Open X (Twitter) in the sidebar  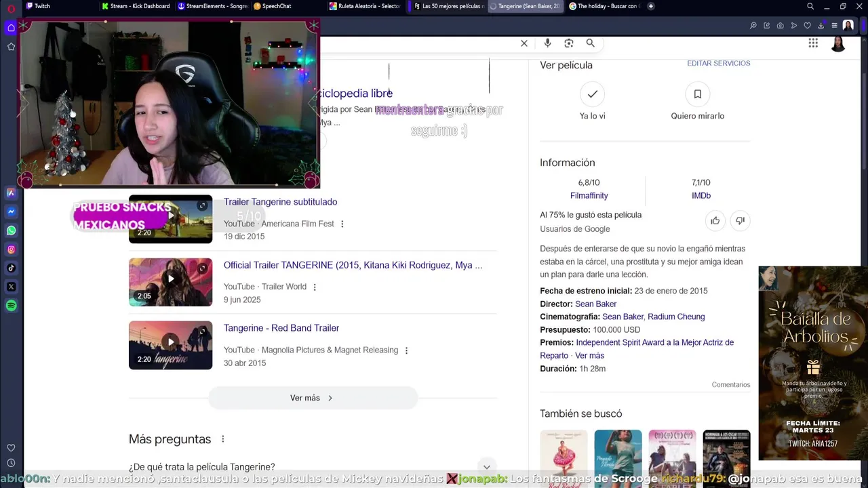click(x=11, y=287)
